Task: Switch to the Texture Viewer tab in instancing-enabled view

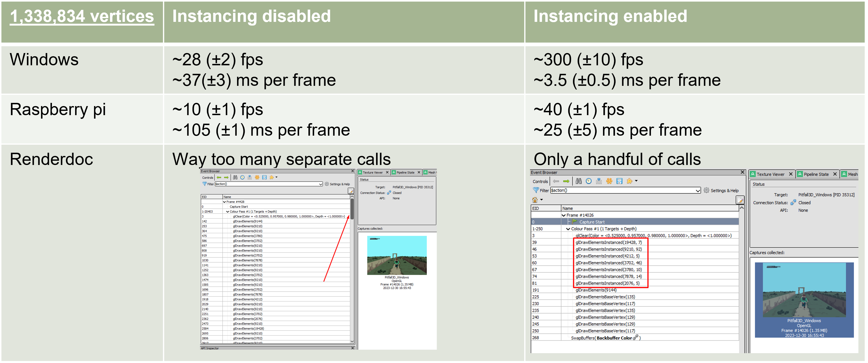Action: click(770, 174)
